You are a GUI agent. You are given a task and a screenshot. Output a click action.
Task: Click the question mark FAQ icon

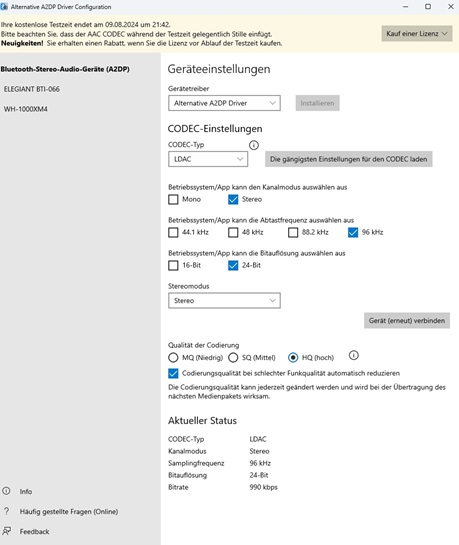[7, 511]
